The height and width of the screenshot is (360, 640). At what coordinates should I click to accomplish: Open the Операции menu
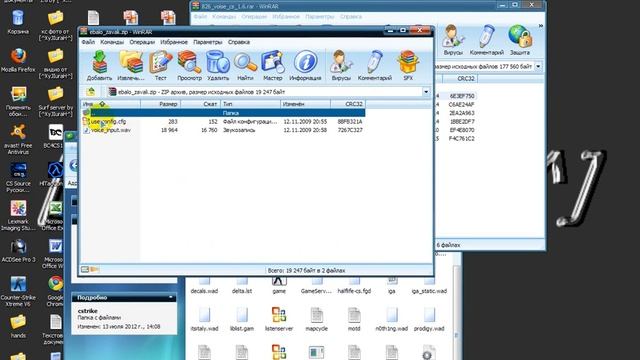[142, 42]
